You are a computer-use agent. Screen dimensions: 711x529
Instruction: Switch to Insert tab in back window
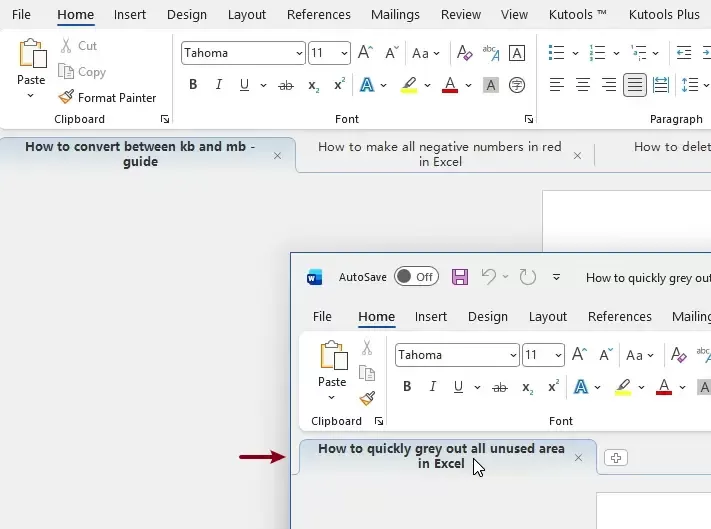tap(130, 15)
